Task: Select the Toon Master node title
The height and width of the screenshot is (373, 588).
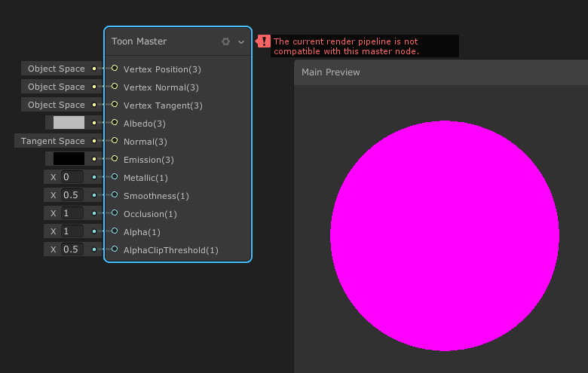Action: 139,41
